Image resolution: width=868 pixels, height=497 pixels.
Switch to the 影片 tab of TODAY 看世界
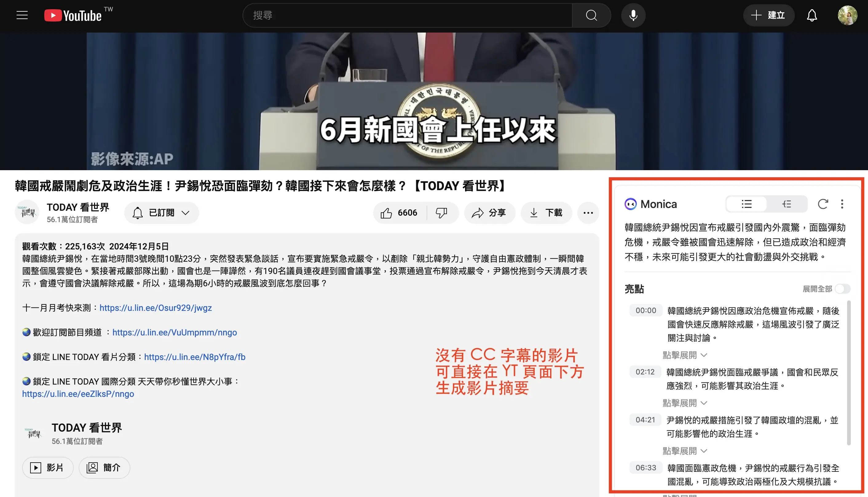pyautogui.click(x=47, y=468)
